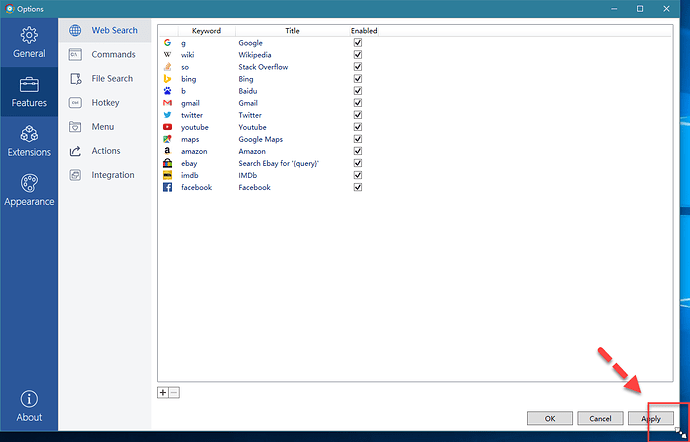Click the OK button

click(550, 419)
